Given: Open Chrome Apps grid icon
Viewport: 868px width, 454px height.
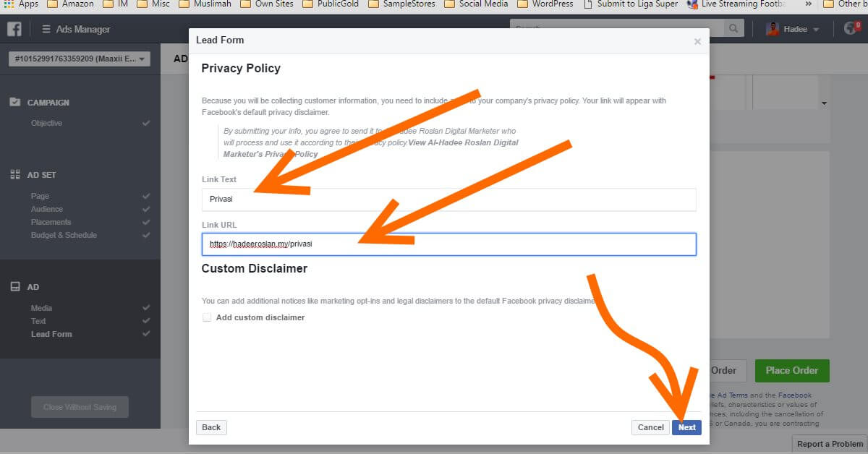Looking at the screenshot, I should pos(9,4).
